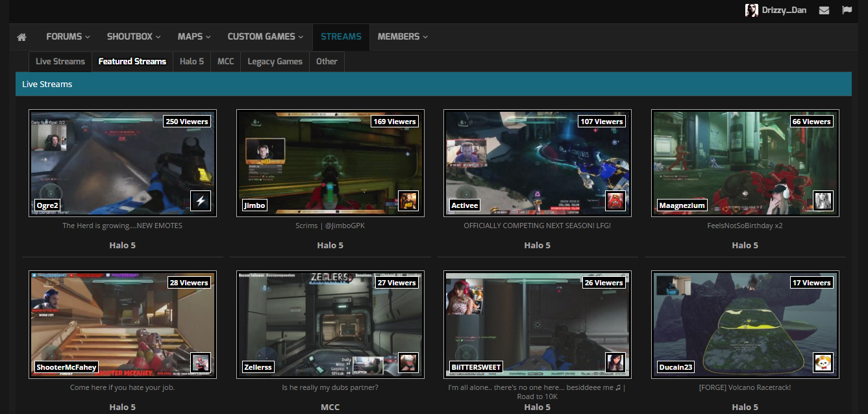Click Maagnezium's channel avatar icon
868x414 pixels.
click(823, 200)
